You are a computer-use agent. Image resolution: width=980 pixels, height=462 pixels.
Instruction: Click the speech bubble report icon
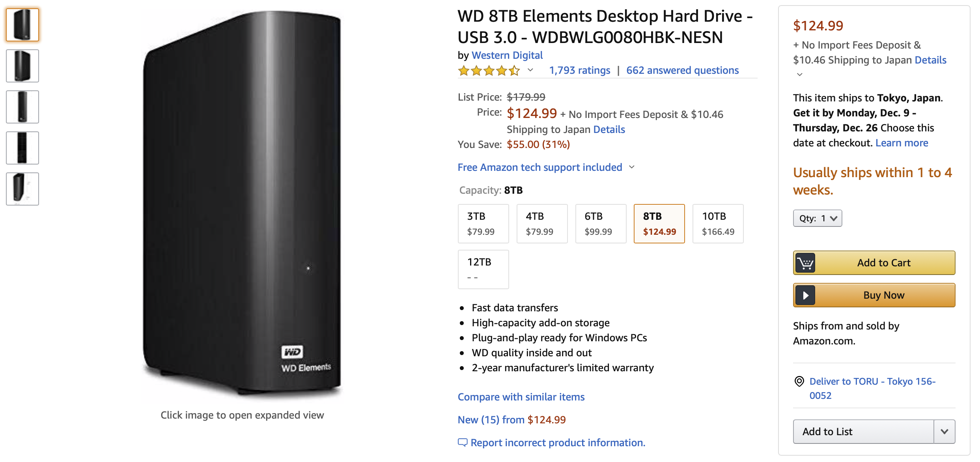tap(462, 443)
